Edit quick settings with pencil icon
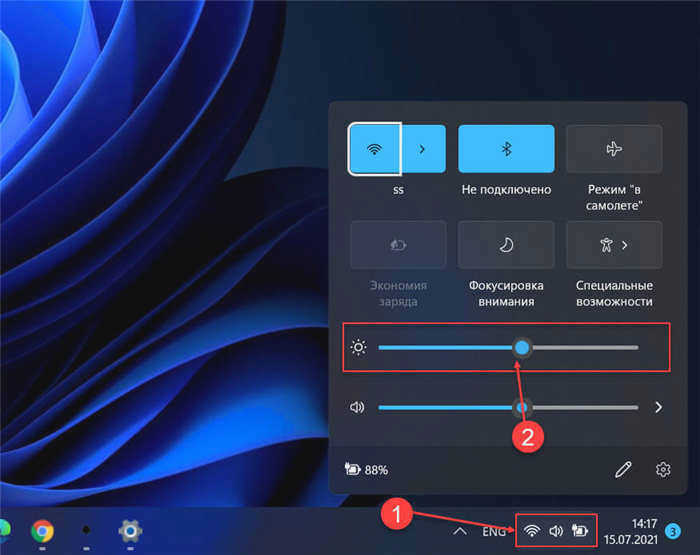 click(x=623, y=470)
